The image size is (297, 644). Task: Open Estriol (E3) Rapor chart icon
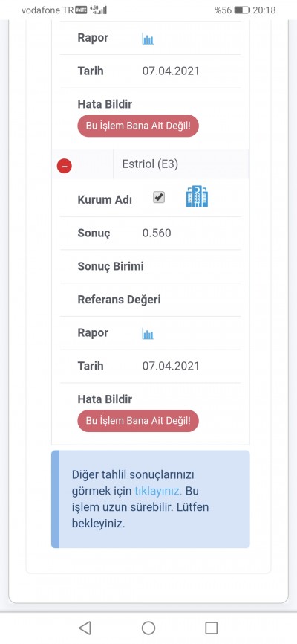148,334
